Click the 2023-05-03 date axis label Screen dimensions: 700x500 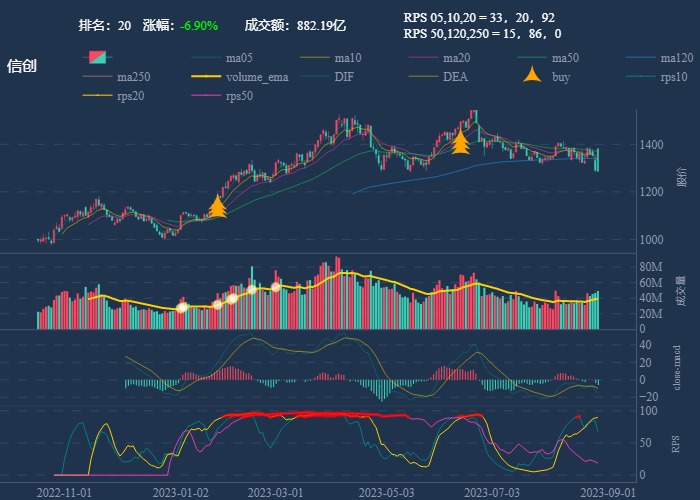(x=385, y=491)
